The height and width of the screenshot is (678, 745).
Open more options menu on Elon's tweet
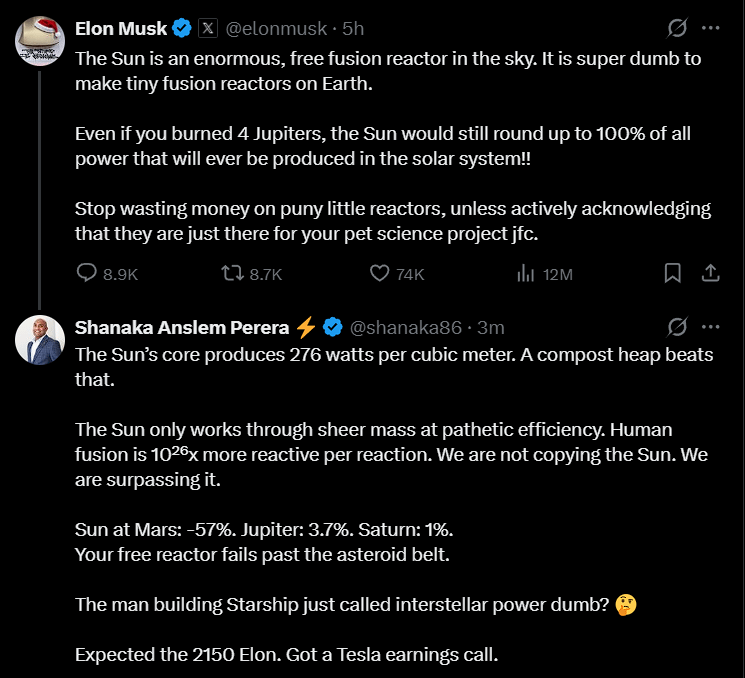710,28
